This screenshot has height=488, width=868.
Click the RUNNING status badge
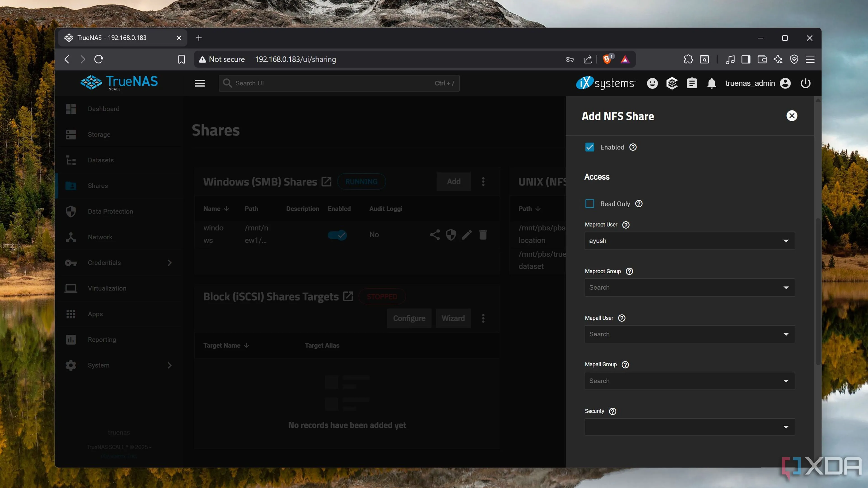tap(361, 181)
